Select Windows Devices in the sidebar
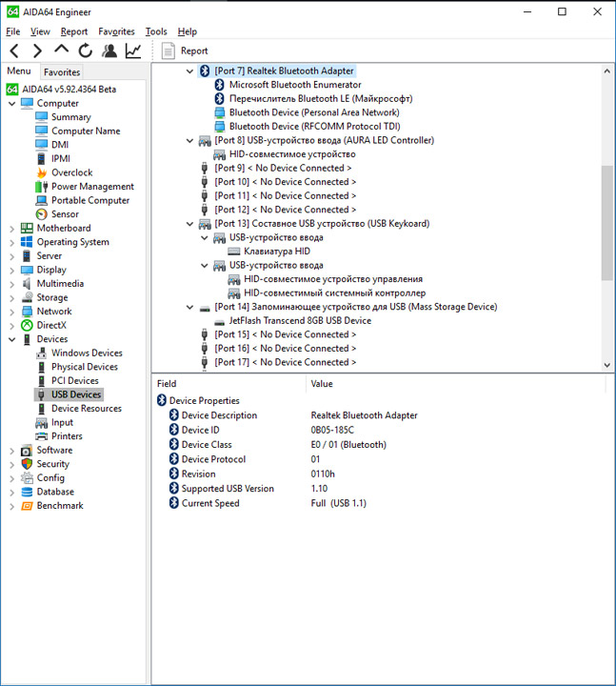 click(87, 353)
